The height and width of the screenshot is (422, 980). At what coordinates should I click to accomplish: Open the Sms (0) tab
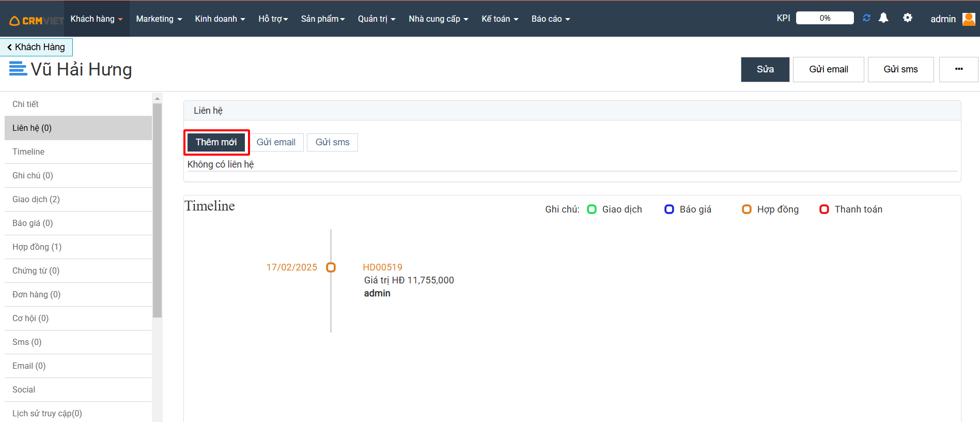point(78,342)
